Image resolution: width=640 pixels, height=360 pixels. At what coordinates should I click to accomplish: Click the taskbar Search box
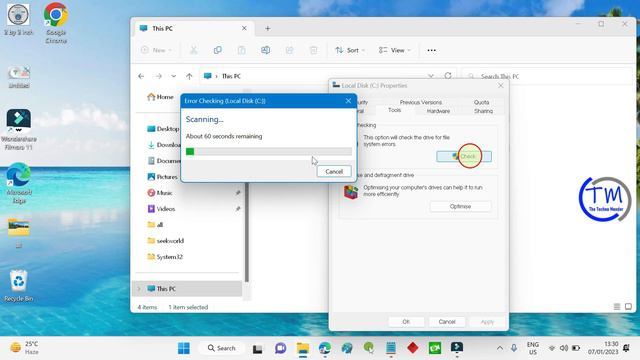click(x=222, y=348)
